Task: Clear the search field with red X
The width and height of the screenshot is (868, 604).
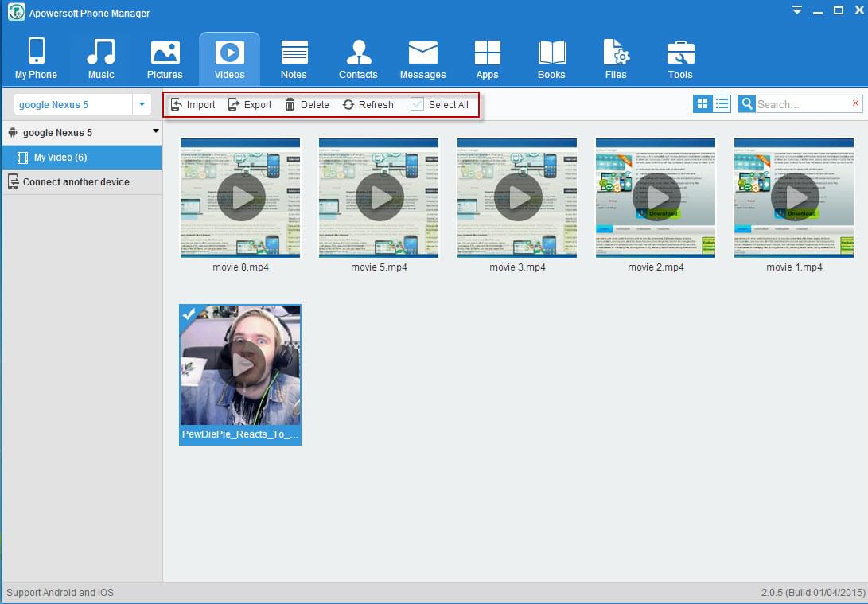Action: pyautogui.click(x=855, y=103)
